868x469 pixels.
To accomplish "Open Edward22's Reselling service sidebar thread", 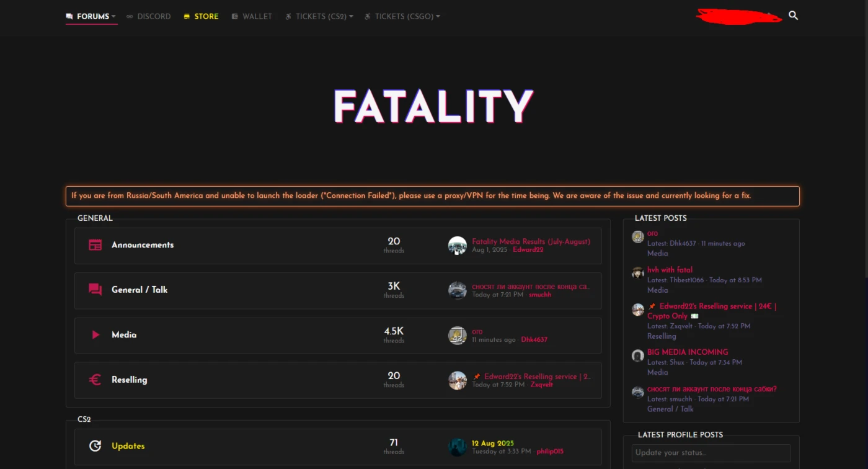I will [x=712, y=311].
